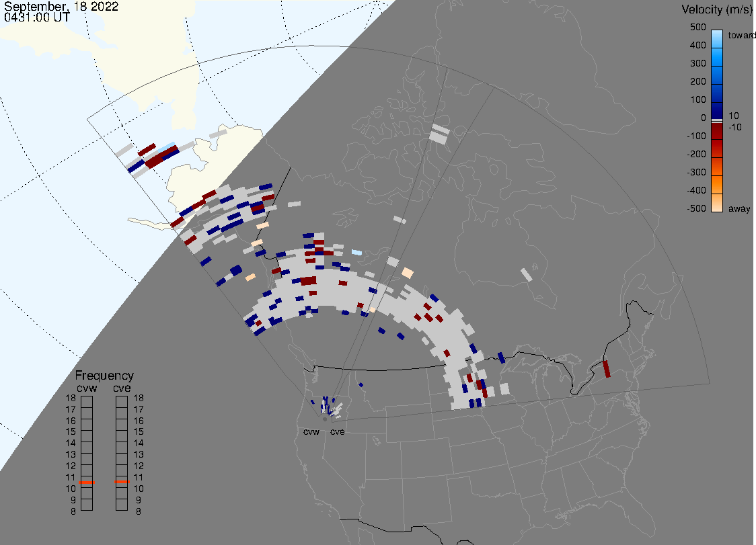Select 14 on the cvw frequency scale
The width and height of the screenshot is (756, 545).
71,443
